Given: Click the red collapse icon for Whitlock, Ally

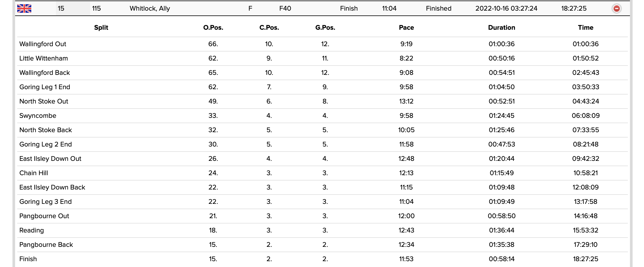Looking at the screenshot, I should coord(616,8).
